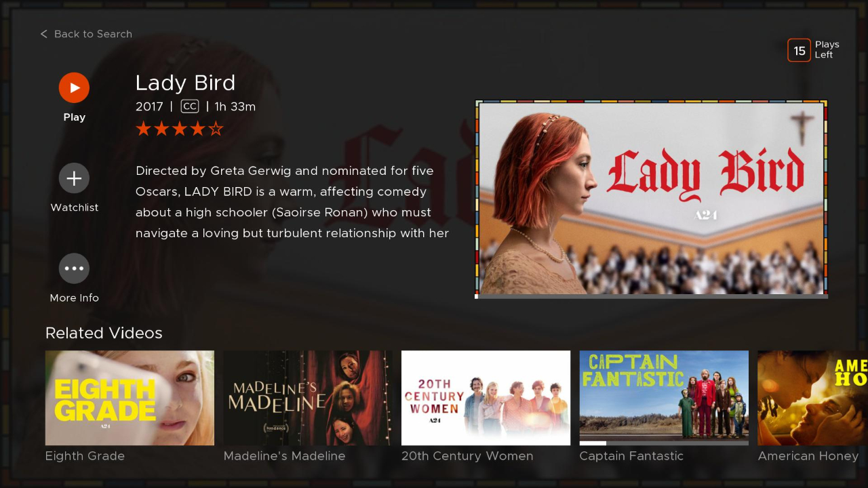Click the Lady Bird movie description text

pos(292,202)
